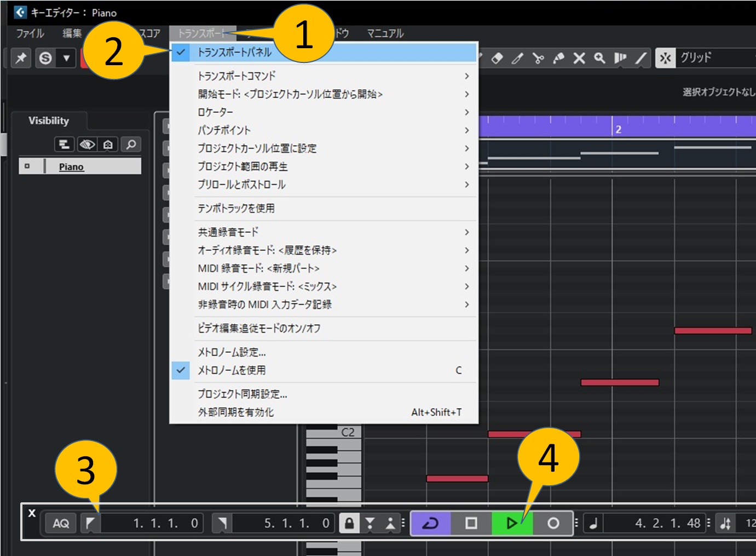756x556 pixels.
Task: Select the magnifier zoom tool
Action: (599, 58)
